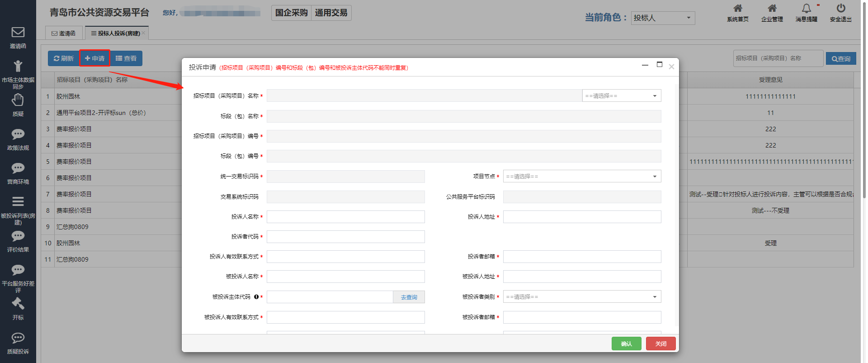Focus the 被投诉人地址 input field
The width and height of the screenshot is (868, 363).
coord(582,277)
